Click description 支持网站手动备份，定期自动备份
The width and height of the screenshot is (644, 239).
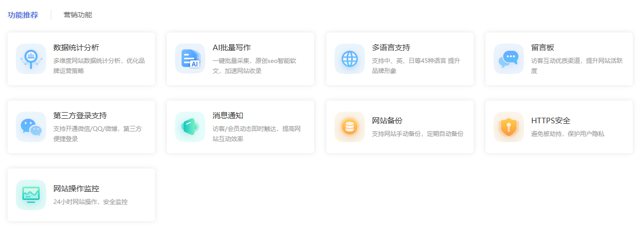(418, 134)
